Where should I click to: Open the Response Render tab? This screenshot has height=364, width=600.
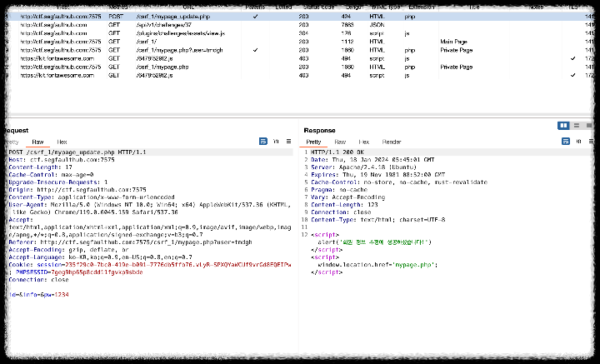click(x=392, y=142)
